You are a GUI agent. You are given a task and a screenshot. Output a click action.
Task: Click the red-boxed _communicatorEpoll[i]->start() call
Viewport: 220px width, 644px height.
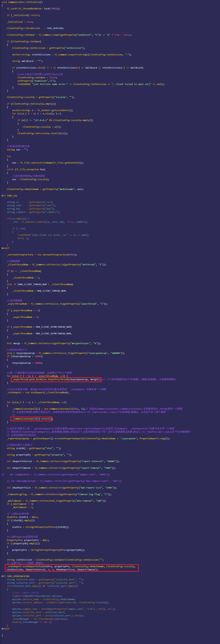point(32,419)
